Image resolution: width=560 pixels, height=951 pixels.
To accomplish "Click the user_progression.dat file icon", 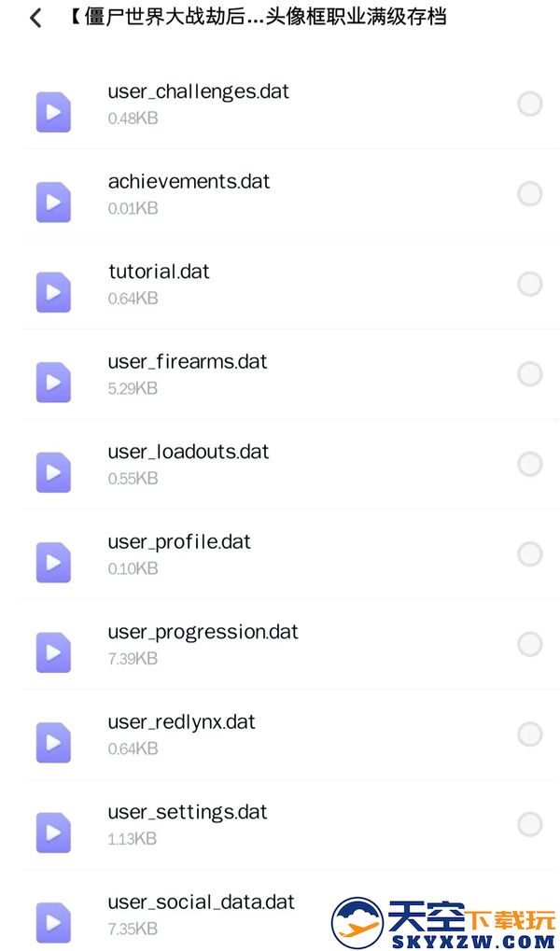I will [x=53, y=652].
